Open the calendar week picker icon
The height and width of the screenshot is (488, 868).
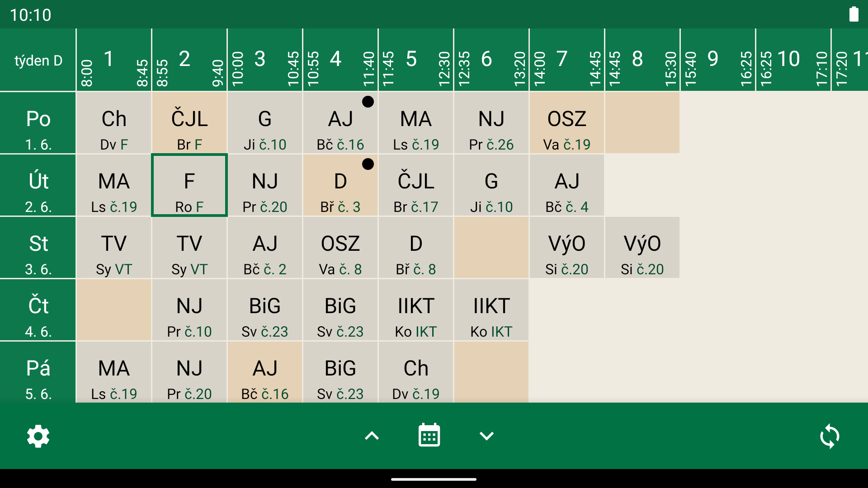tap(429, 436)
